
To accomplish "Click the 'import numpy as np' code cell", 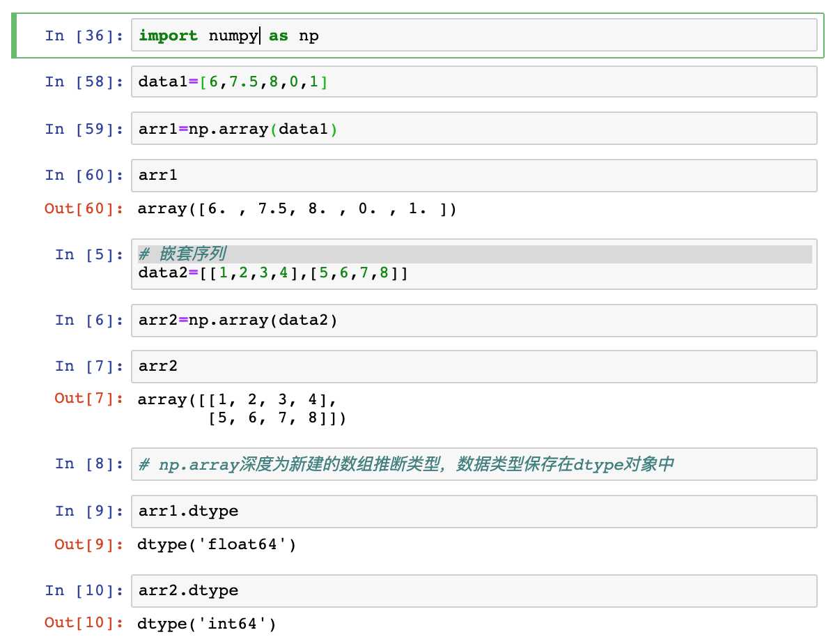I will click(x=474, y=35).
